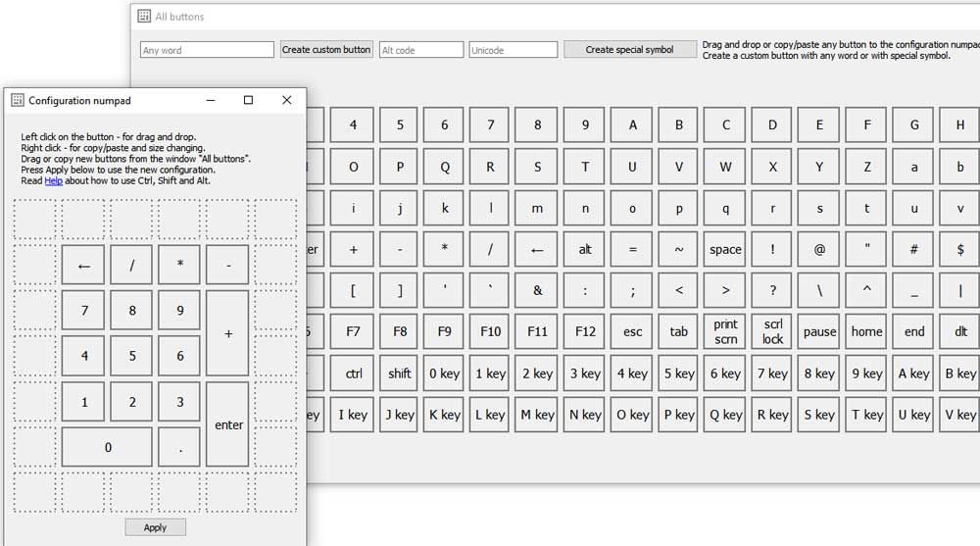Select the wide 0 button on numpad

click(107, 447)
